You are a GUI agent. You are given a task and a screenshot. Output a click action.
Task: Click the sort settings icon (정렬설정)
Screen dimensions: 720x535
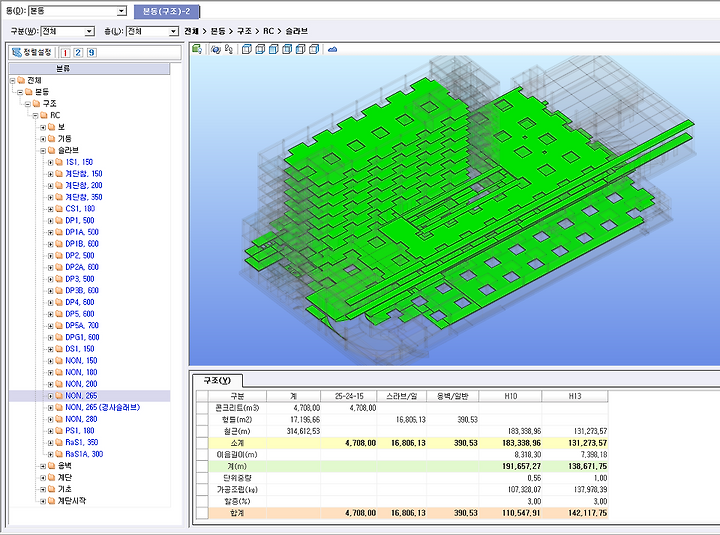tap(31, 52)
